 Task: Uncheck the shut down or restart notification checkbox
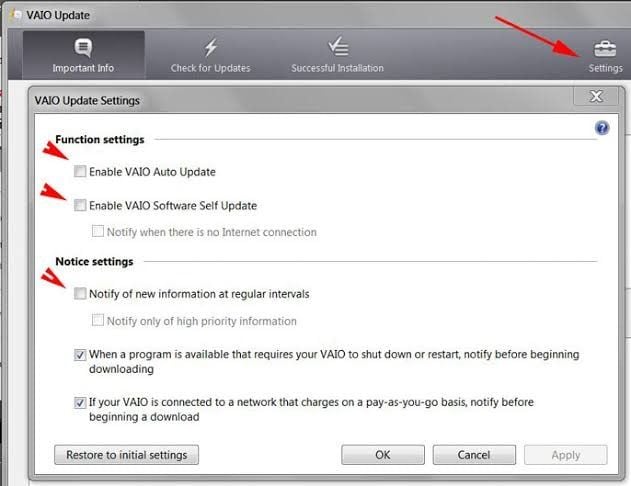pyautogui.click(x=80, y=355)
